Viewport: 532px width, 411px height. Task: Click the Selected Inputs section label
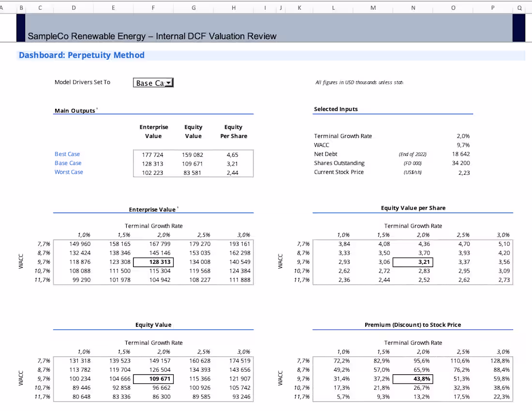tap(336, 109)
